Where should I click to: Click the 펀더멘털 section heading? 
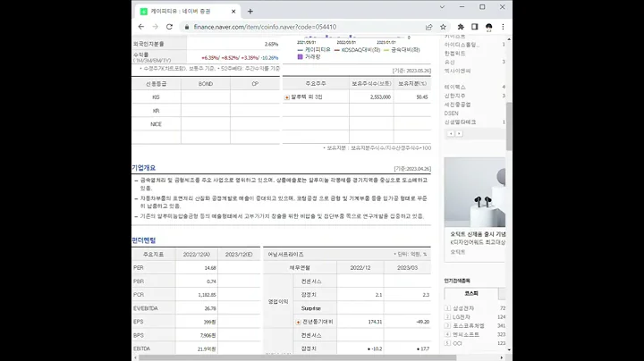(x=143, y=240)
